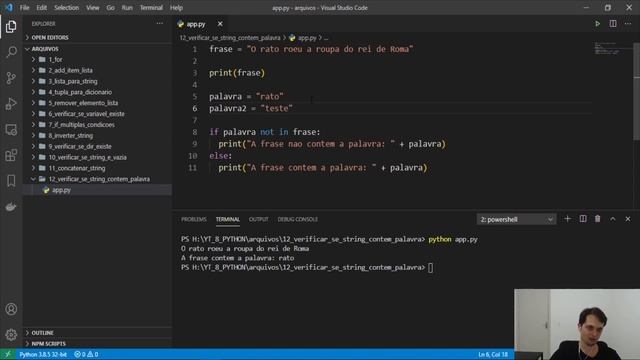
Task: Open the Selection menu
Action: tap(67, 8)
